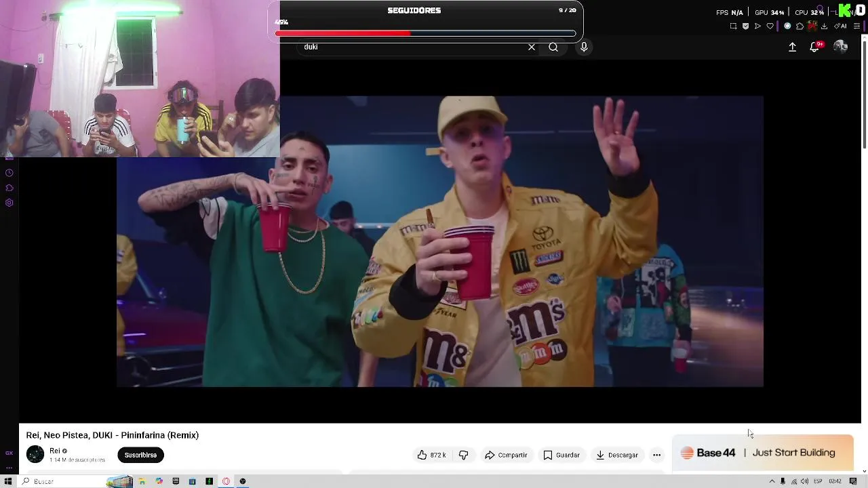
Task: Open the Copilot taskbar icon
Action: pos(159,481)
